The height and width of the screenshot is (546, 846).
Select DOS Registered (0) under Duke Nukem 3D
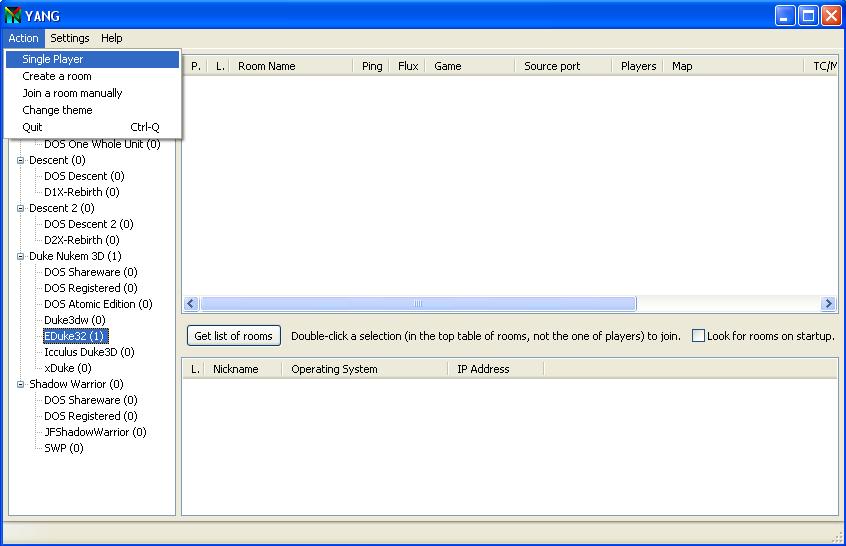tap(91, 288)
